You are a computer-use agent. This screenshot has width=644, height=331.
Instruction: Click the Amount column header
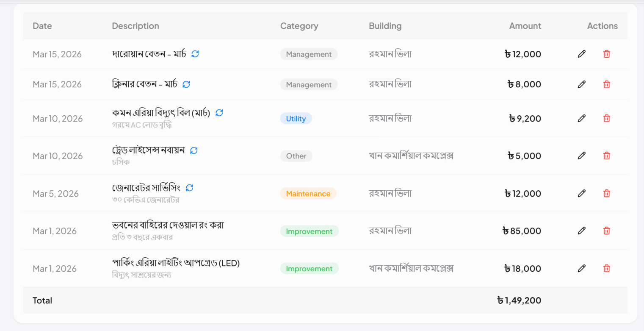pyautogui.click(x=525, y=26)
